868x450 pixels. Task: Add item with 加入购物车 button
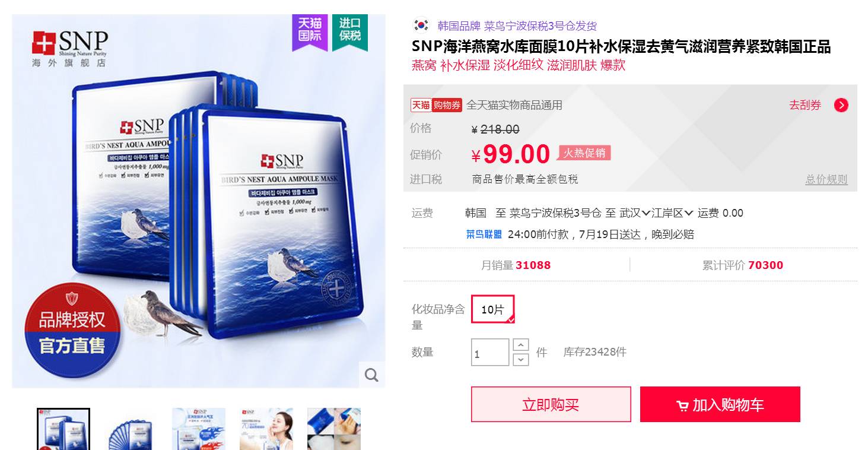point(720,404)
